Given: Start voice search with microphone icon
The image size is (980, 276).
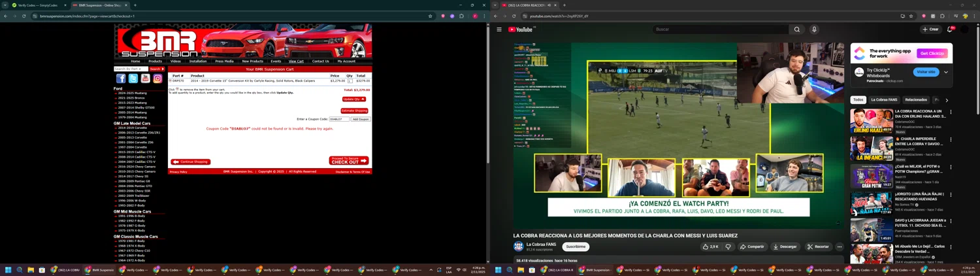Looking at the screenshot, I should pyautogui.click(x=814, y=29).
